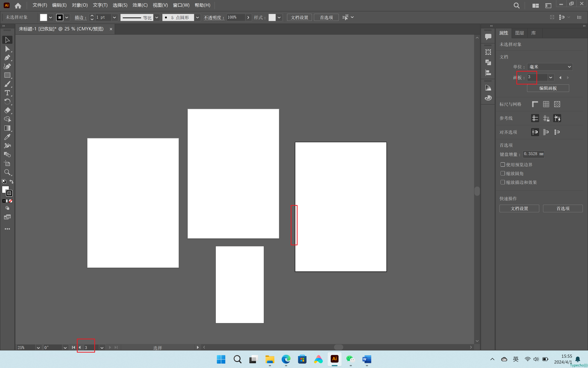588x368 pixels.
Task: Toggle grid display icon
Action: click(546, 104)
